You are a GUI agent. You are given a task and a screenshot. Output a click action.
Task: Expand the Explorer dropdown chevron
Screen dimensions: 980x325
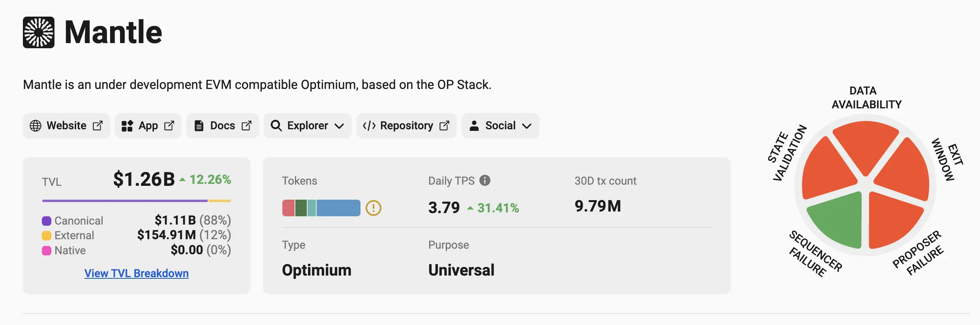(x=339, y=126)
